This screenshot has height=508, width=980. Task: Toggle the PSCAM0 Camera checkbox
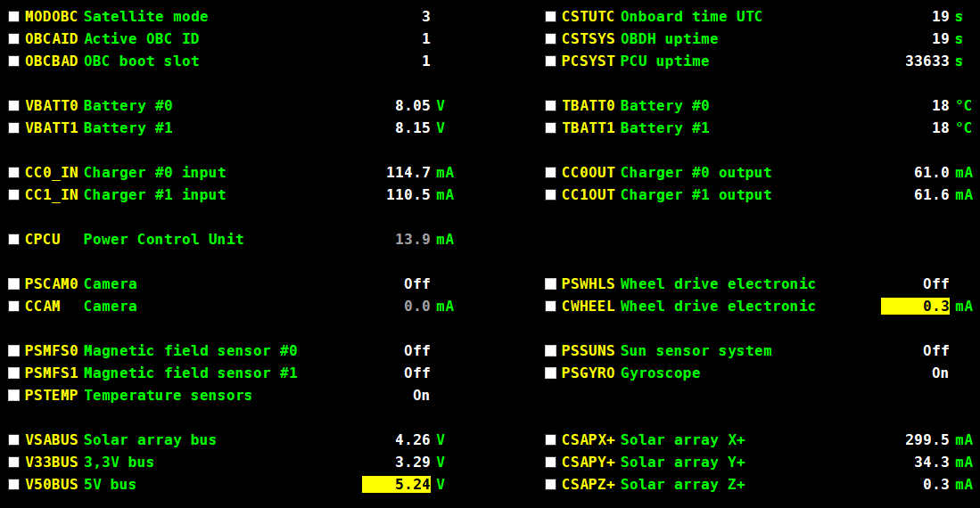[x=13, y=283]
